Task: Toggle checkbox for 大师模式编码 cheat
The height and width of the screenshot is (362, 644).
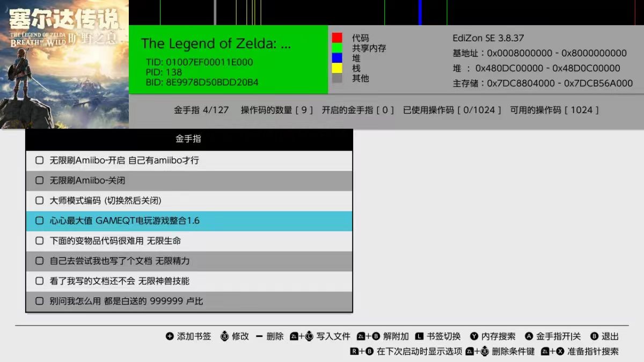Action: pyautogui.click(x=39, y=201)
